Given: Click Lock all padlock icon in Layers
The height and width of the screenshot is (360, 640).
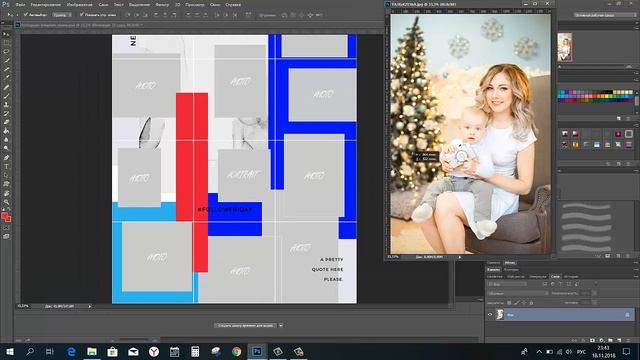Looking at the screenshot, I should click(x=531, y=302).
